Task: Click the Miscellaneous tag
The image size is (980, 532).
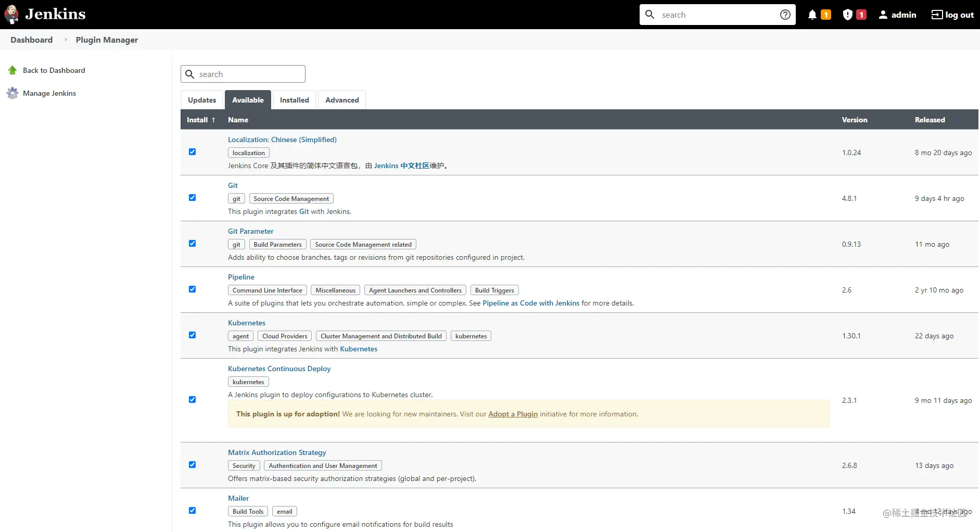Action: pos(336,290)
